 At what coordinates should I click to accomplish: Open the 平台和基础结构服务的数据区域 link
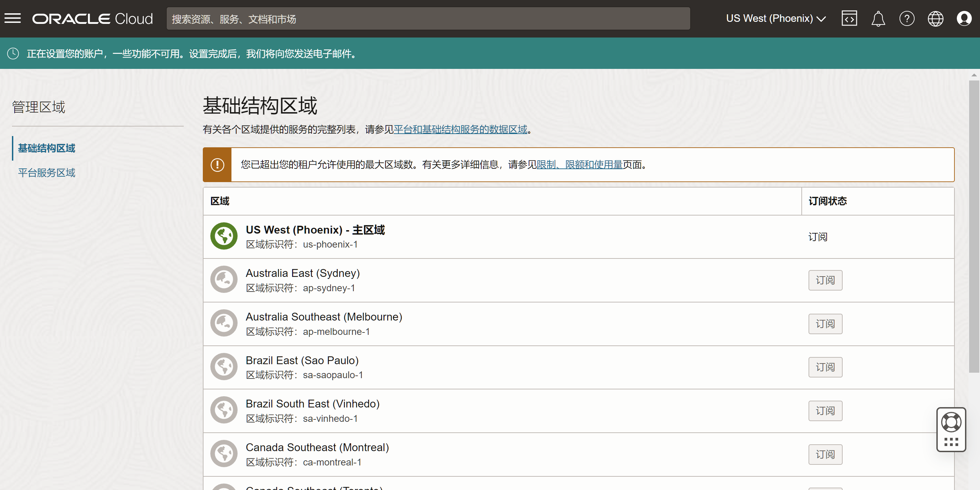460,129
